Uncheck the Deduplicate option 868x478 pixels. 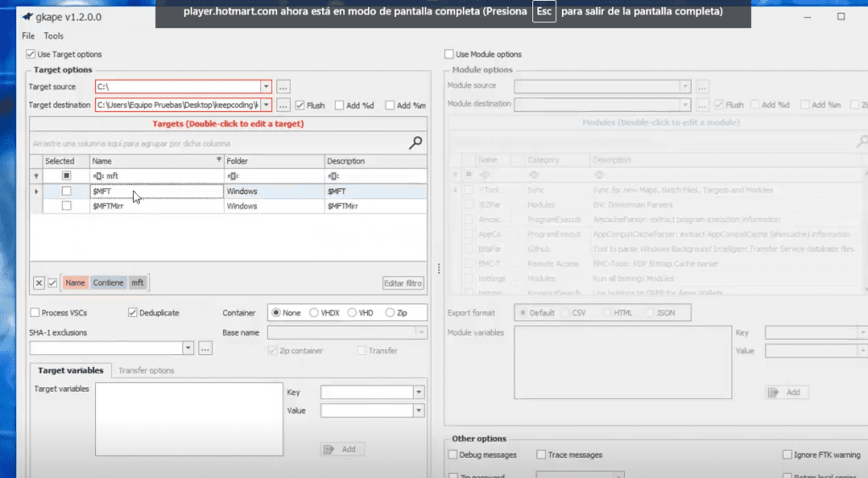132,313
